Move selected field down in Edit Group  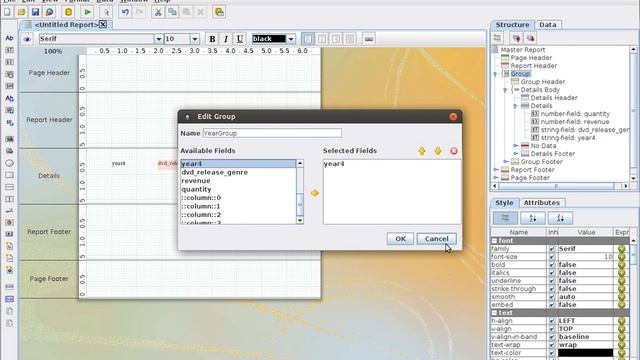pyautogui.click(x=438, y=151)
